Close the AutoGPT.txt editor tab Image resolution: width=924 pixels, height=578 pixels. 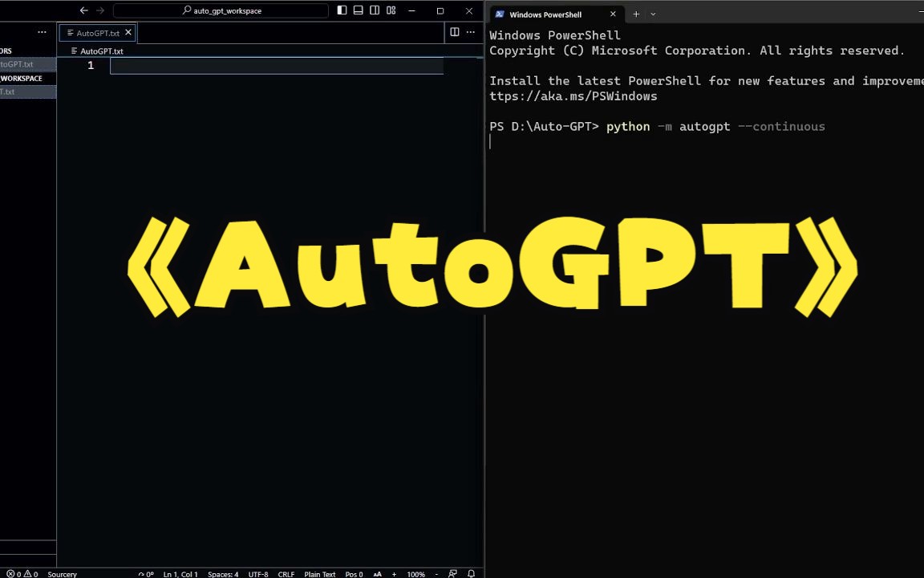128,33
